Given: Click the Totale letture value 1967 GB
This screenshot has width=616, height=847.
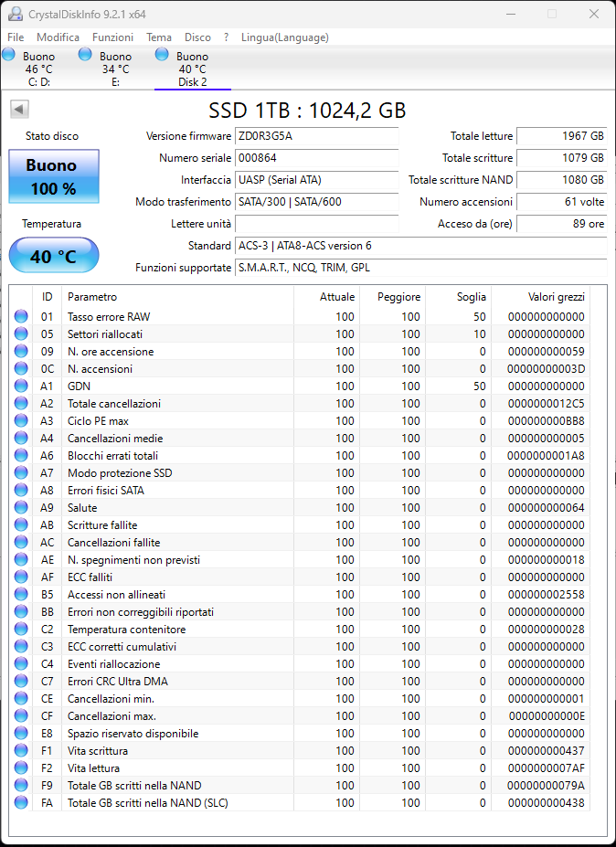Looking at the screenshot, I should click(562, 136).
